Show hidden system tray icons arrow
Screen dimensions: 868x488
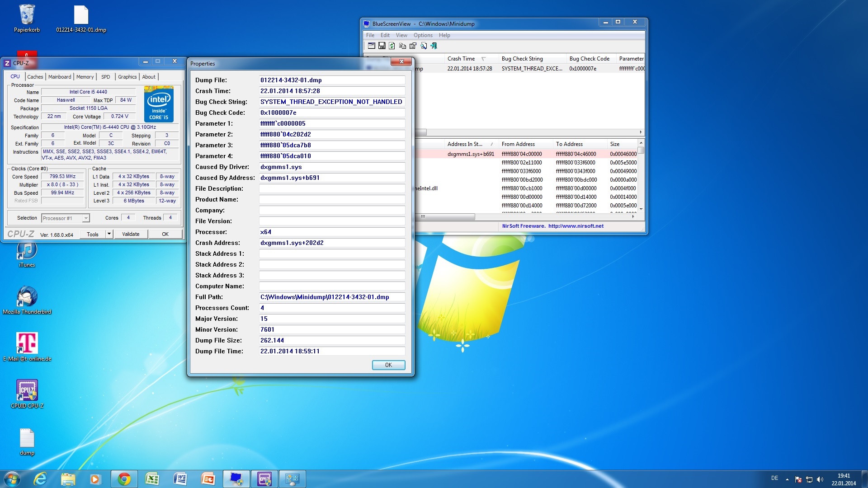(x=787, y=479)
